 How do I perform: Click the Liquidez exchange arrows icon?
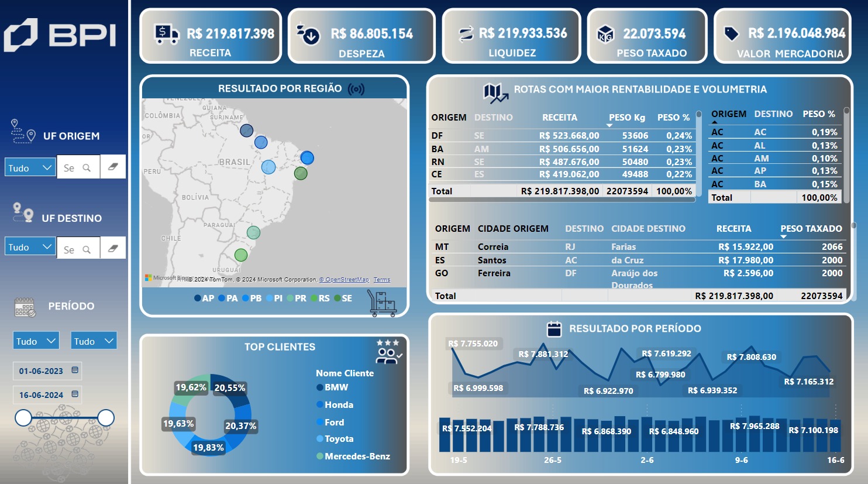pos(466,34)
